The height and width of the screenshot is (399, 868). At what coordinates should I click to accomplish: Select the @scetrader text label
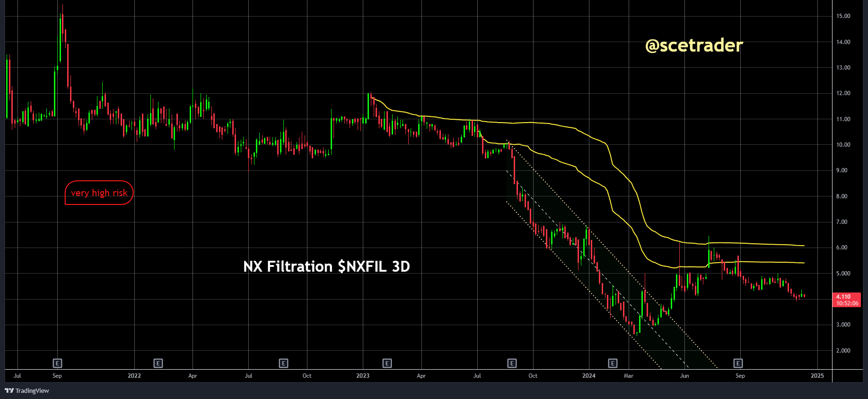point(694,45)
